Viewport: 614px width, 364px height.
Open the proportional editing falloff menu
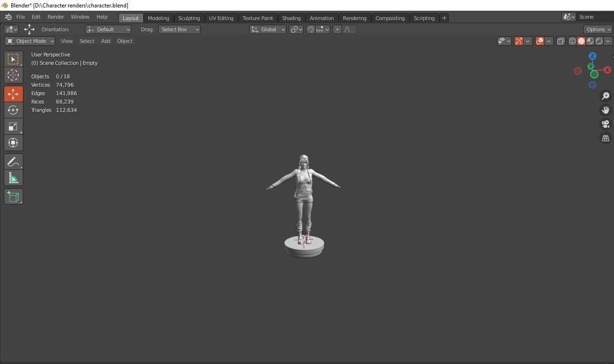(349, 29)
